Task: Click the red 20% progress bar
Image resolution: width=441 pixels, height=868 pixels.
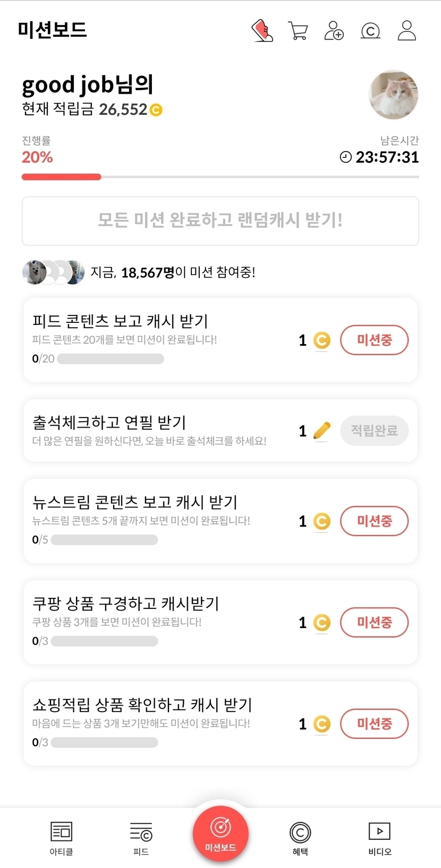Action: point(61,177)
